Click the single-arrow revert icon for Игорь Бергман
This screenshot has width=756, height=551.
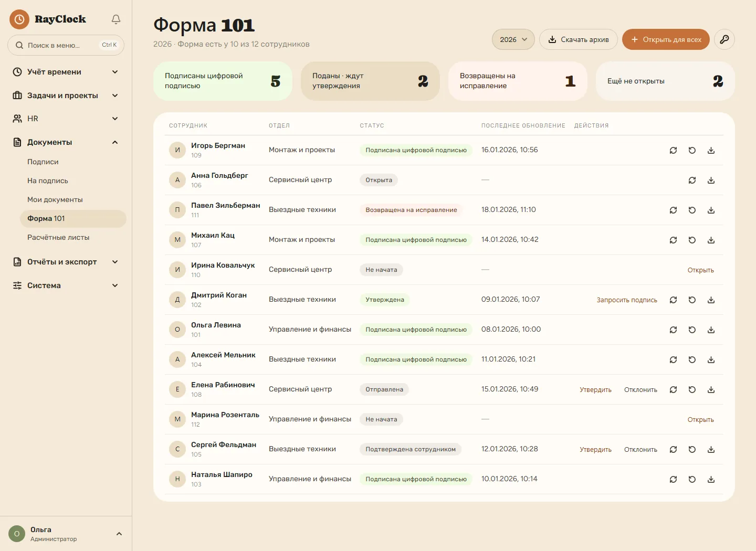692,150
